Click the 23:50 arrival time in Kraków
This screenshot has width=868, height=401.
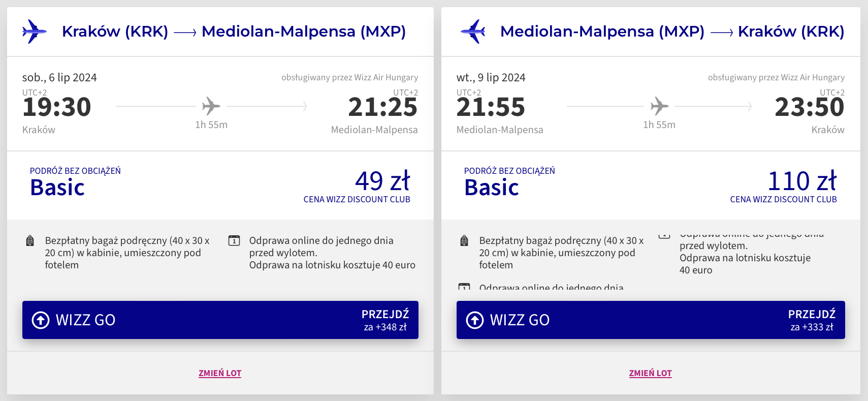(810, 107)
